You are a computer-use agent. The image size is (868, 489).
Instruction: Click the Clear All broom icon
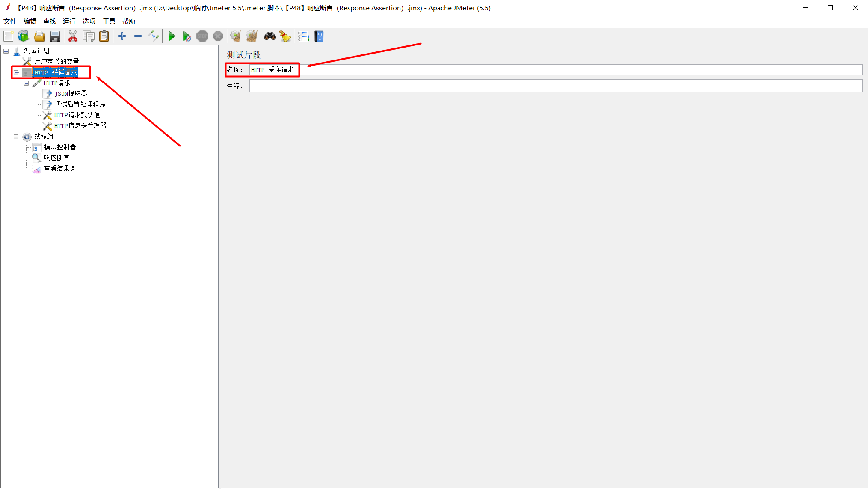pyautogui.click(x=252, y=36)
